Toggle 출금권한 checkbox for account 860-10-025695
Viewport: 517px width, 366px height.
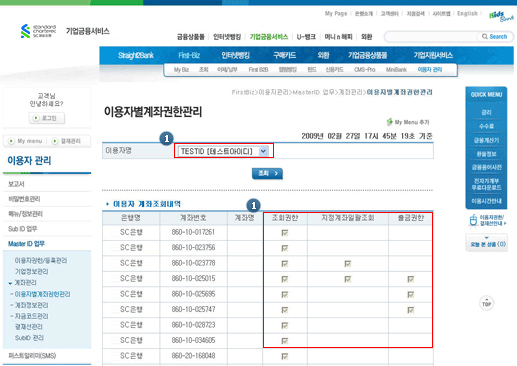tap(411, 295)
